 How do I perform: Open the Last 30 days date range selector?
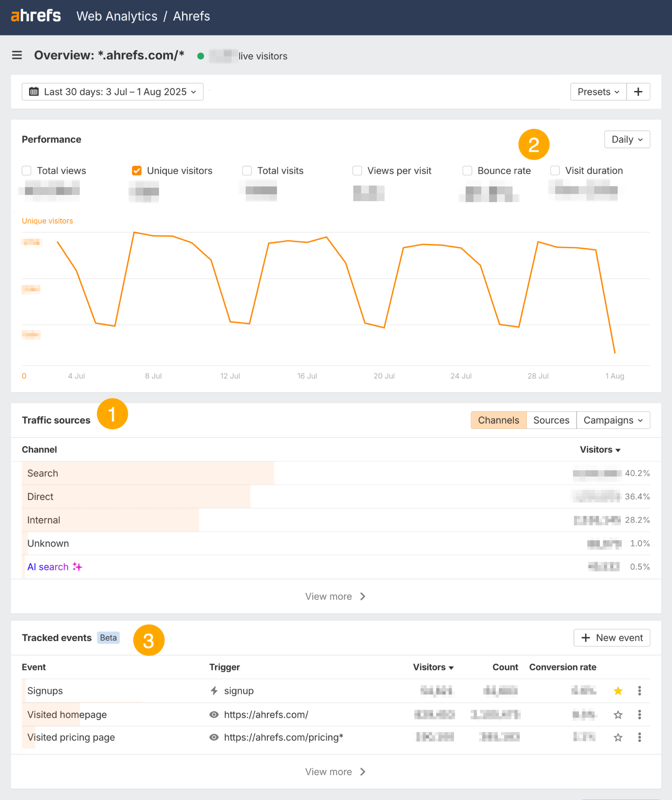coord(113,91)
